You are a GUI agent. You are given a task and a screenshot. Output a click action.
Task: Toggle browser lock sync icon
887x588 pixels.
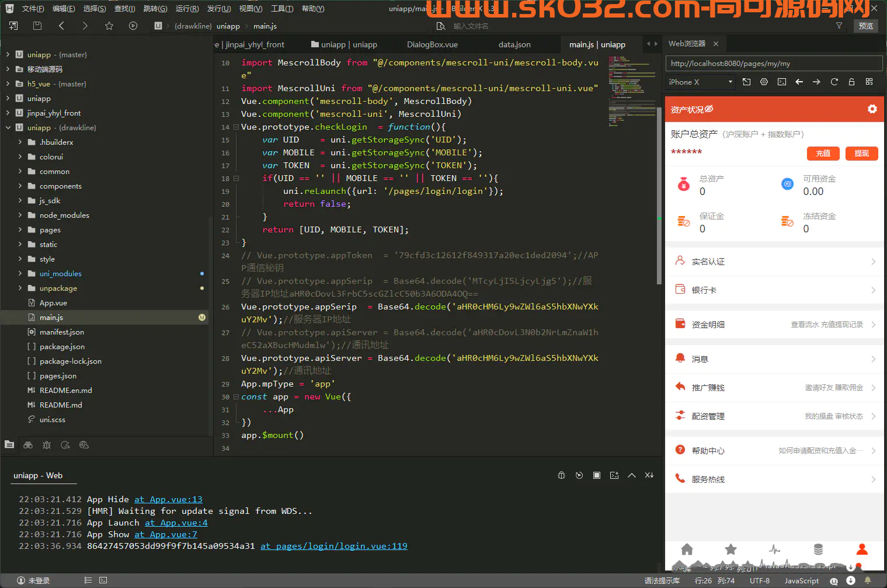851,82
